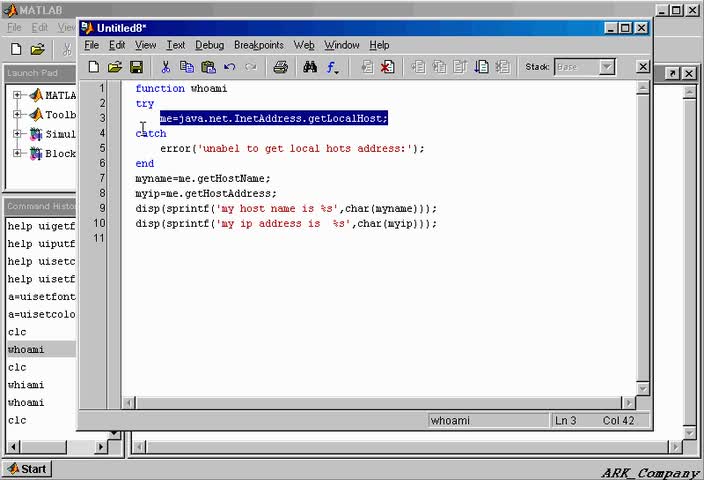The width and height of the screenshot is (704, 480).
Task: Click 'myname=me.getHostName;' on line 7
Action: point(203,179)
